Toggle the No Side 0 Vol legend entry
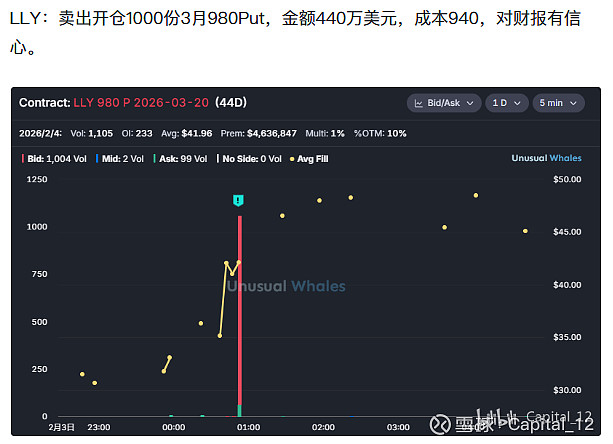613x444 pixels. pos(249,159)
